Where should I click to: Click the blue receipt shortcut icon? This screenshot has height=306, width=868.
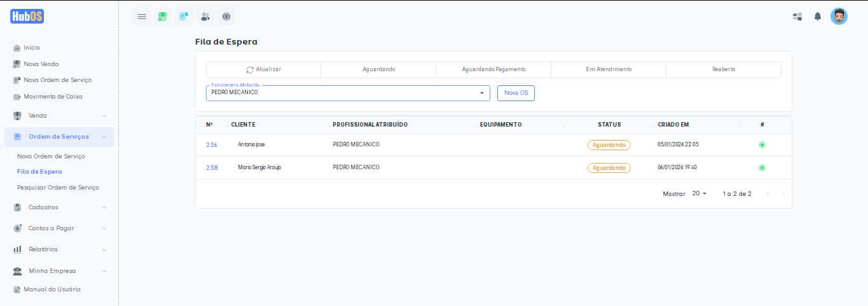point(184,17)
